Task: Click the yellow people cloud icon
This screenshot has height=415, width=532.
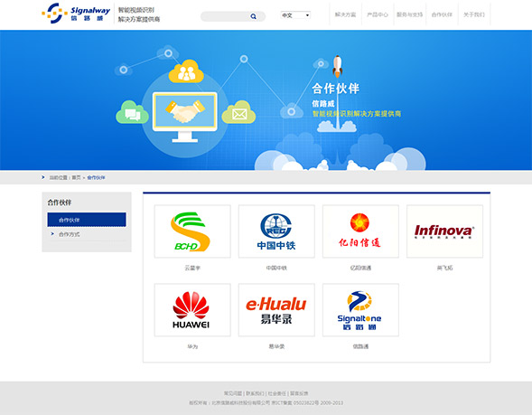Action: click(186, 71)
